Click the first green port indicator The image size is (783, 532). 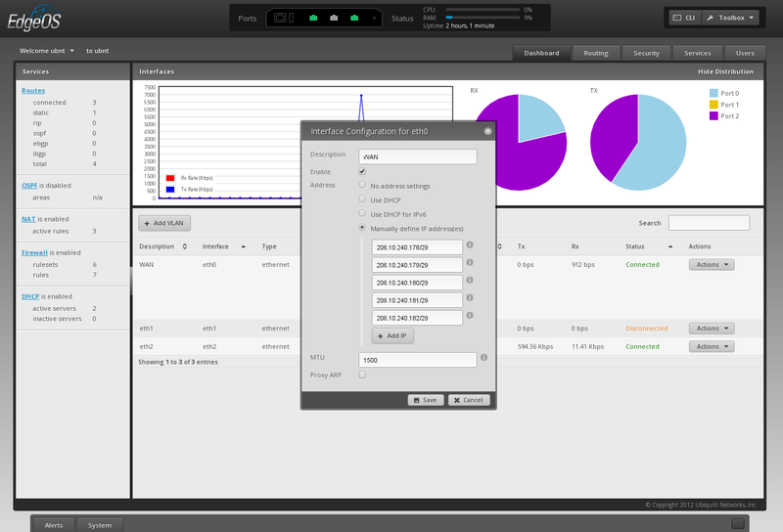click(x=313, y=18)
